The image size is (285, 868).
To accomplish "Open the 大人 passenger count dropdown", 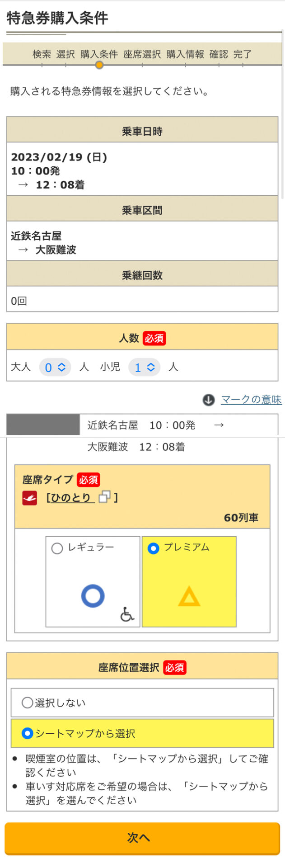I will point(55,368).
